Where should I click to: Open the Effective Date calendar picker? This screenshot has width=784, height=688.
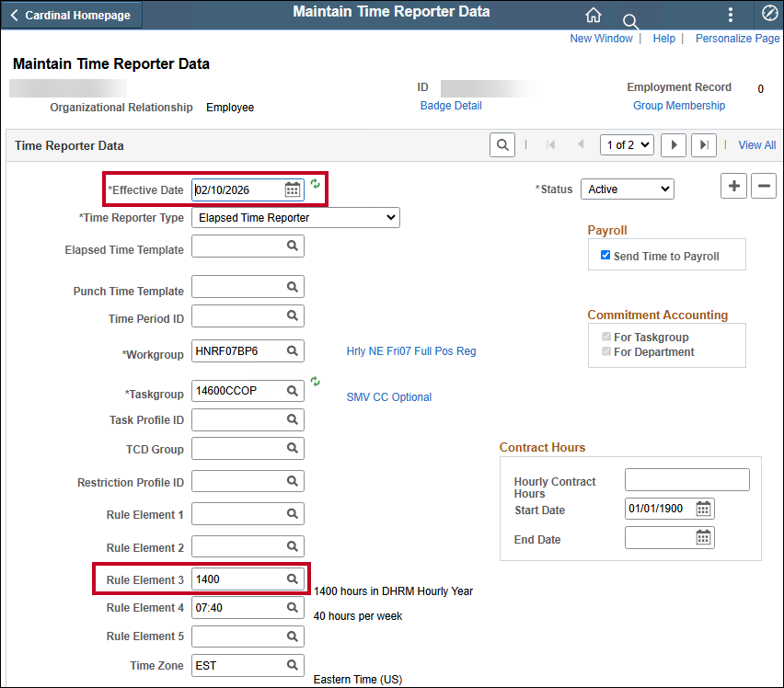[x=293, y=189]
